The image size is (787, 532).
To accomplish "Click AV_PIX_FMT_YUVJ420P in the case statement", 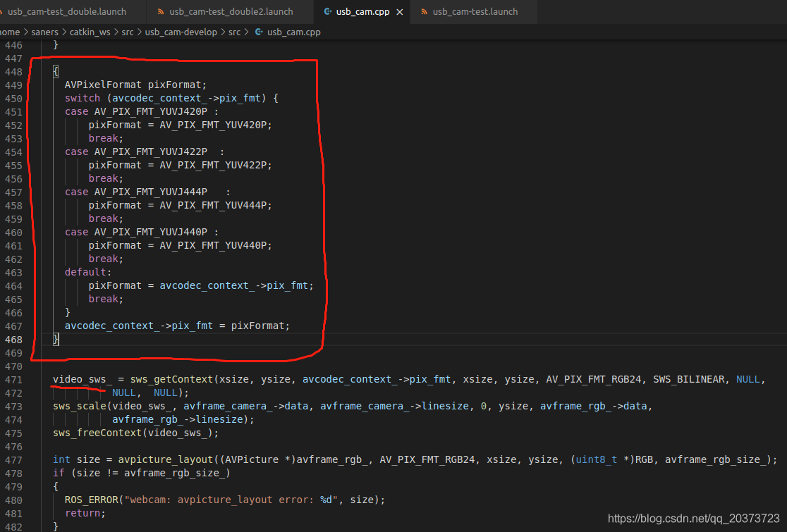I will 151,112.
